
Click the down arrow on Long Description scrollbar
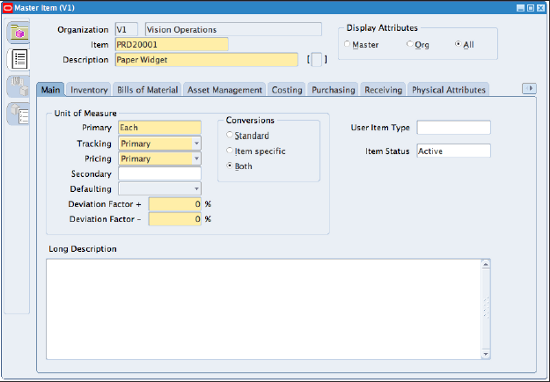(x=485, y=354)
